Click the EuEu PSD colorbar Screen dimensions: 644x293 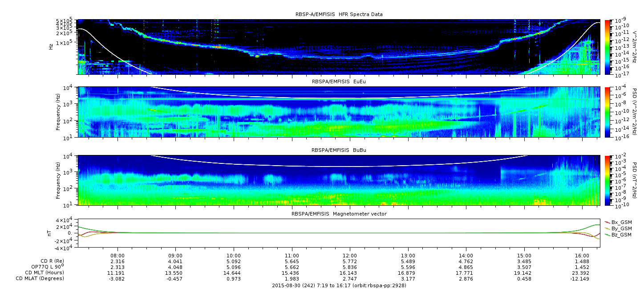608,112
